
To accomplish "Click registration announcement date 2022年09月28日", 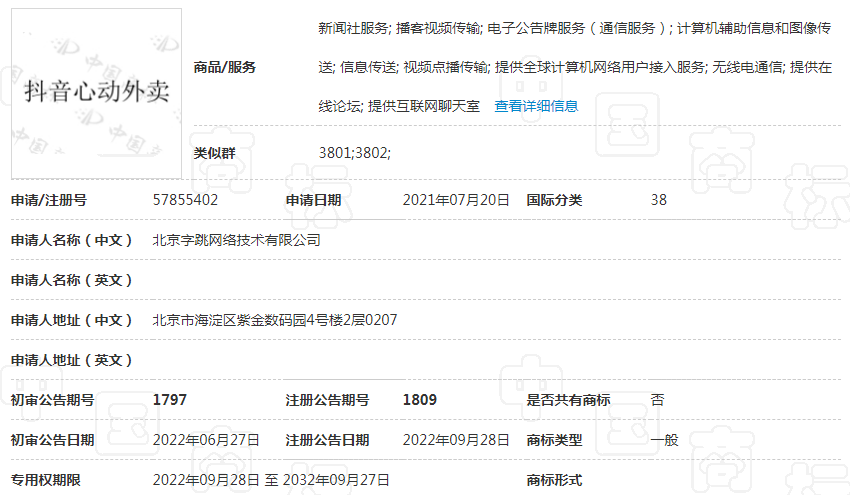I will pyautogui.click(x=456, y=440).
